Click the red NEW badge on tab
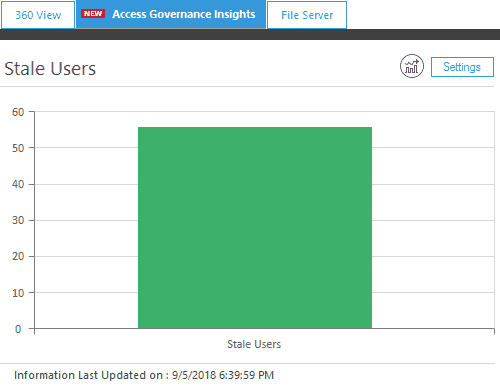Screen dimensions: 500x390 [93, 14]
